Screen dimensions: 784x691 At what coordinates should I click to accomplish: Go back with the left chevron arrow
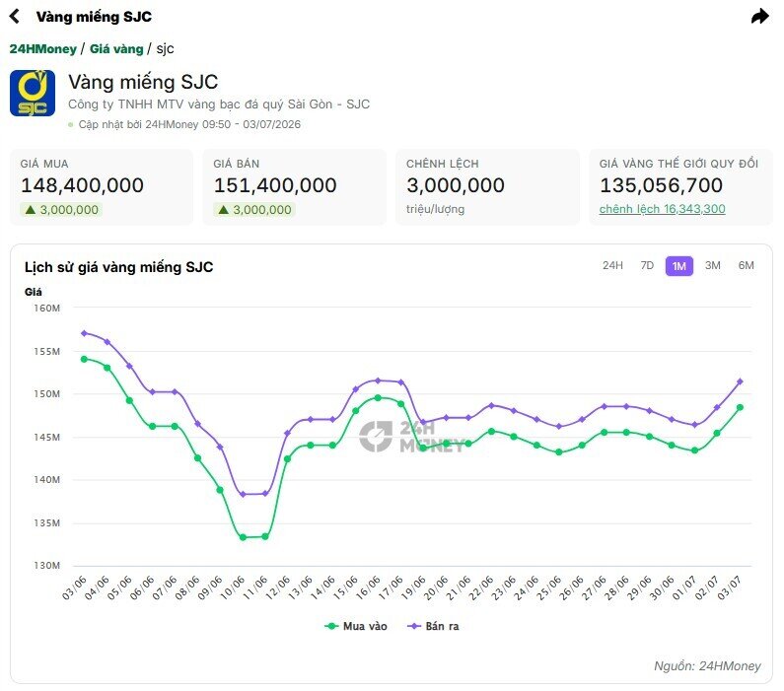pos(15,17)
